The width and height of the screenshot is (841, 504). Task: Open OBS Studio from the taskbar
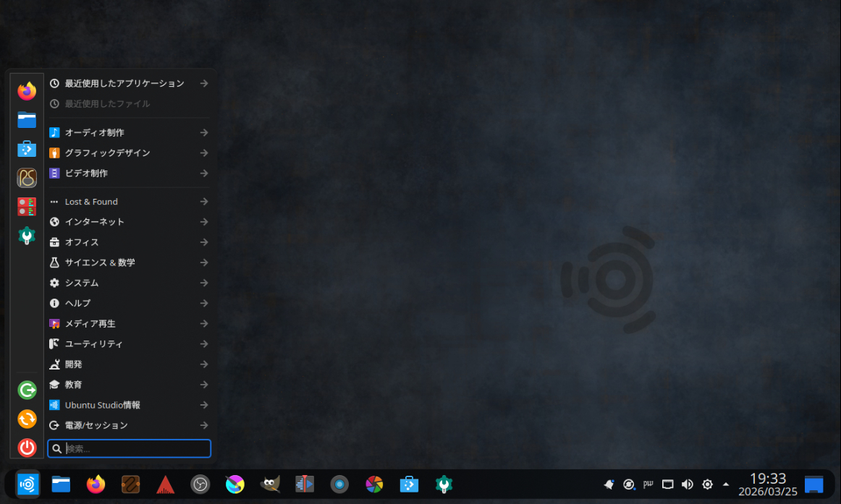200,484
